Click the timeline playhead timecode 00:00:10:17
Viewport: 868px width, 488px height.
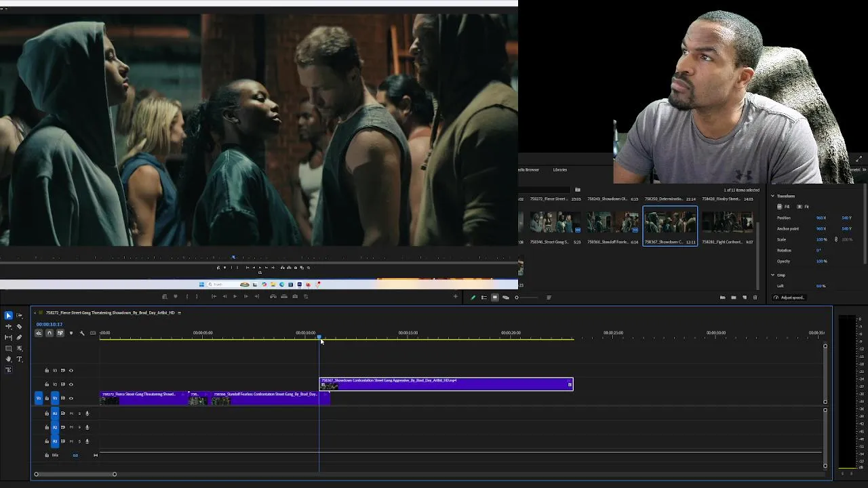pos(50,325)
